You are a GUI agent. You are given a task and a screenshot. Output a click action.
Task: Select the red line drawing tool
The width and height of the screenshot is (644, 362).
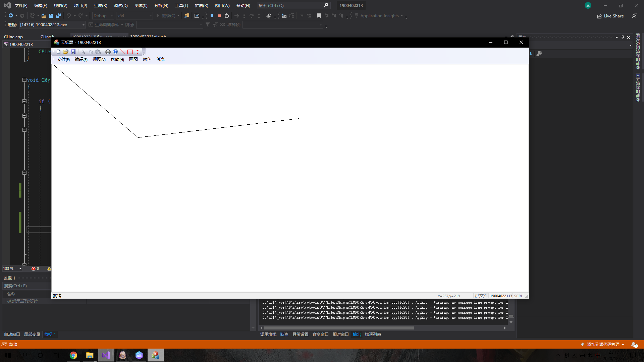122,52
